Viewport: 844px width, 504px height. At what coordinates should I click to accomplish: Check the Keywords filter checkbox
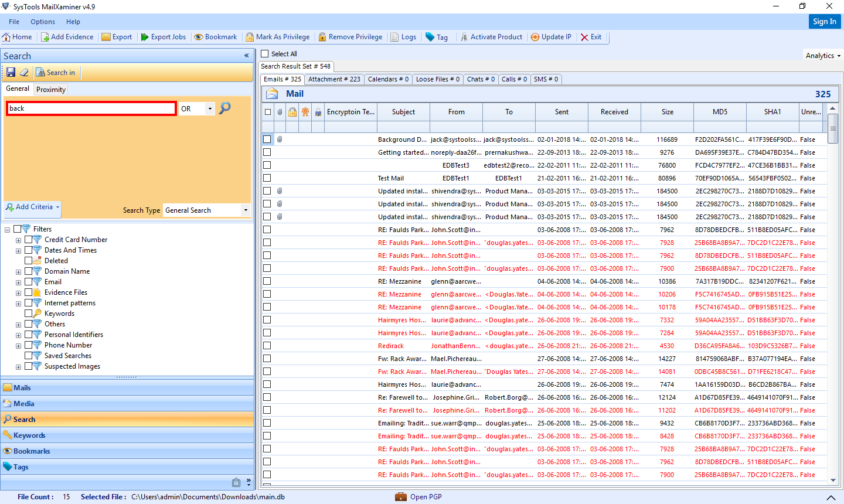coord(29,314)
